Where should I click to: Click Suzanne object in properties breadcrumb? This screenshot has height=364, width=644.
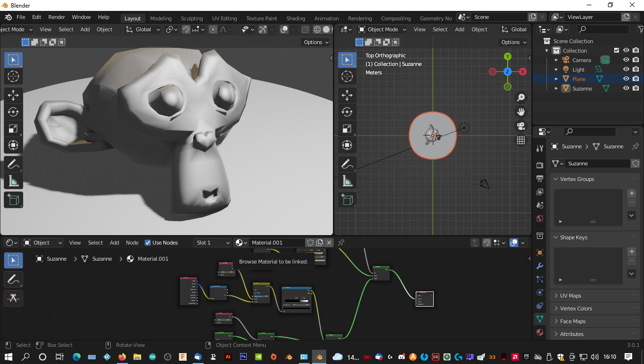[567, 146]
